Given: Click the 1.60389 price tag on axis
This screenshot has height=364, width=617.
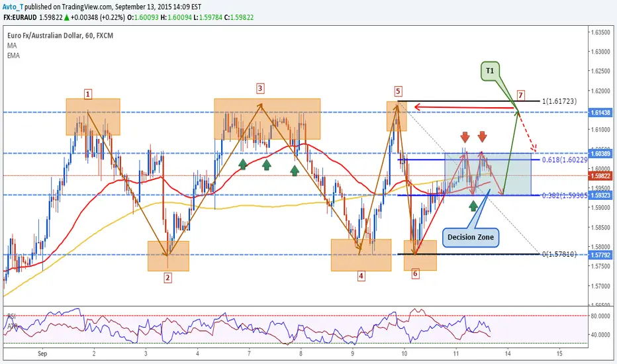Looking at the screenshot, I should [x=600, y=154].
